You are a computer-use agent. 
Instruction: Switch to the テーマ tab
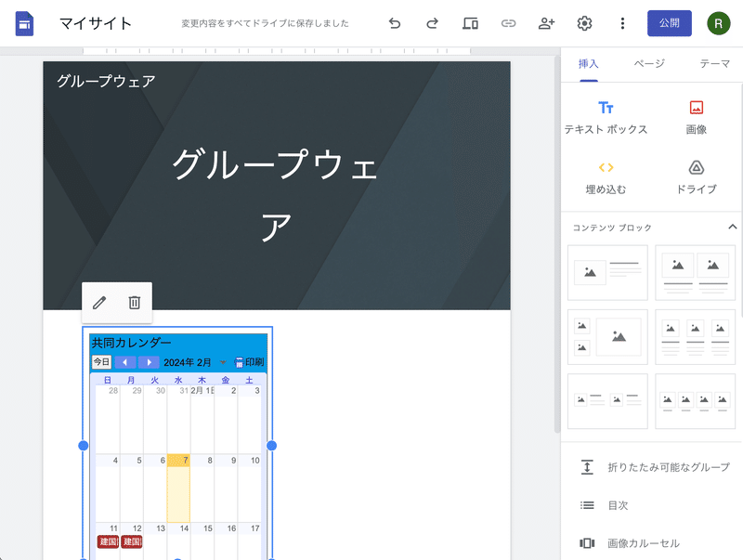[x=715, y=63]
